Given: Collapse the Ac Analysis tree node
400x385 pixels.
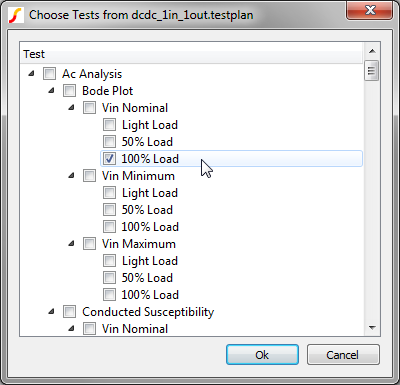Looking at the screenshot, I should click(x=31, y=73).
